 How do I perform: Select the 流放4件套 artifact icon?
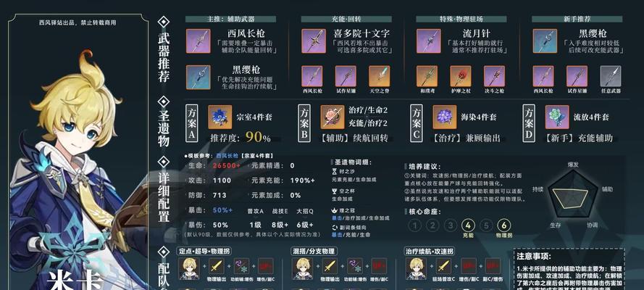coord(557,117)
